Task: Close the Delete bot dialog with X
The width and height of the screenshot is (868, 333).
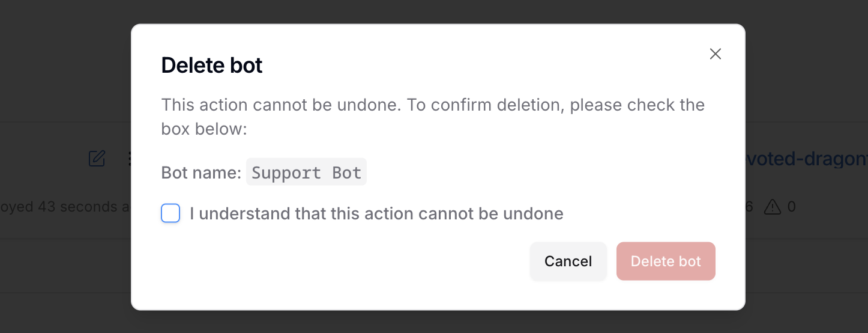Action: [x=715, y=54]
